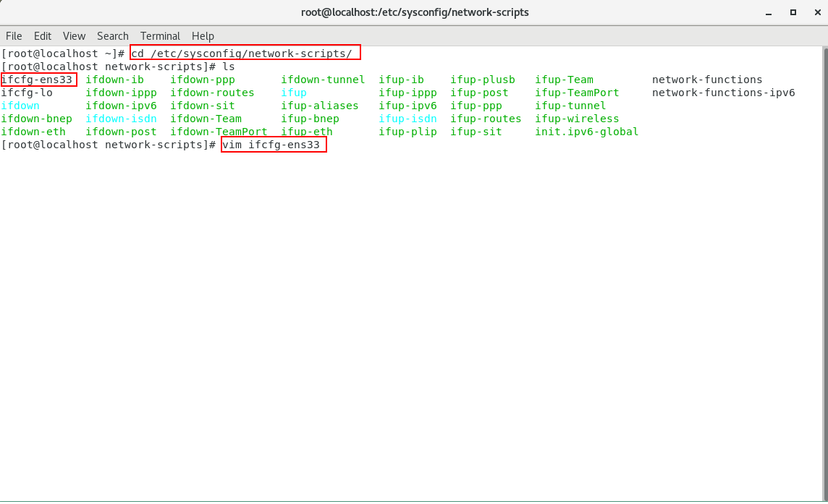Click the init.ipv6-global entry

[x=587, y=132]
